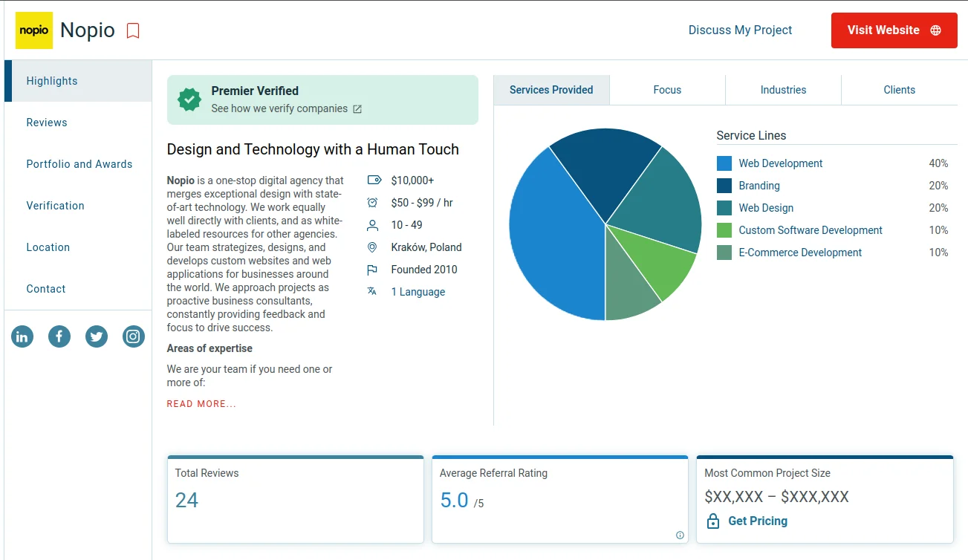The height and width of the screenshot is (560, 968).
Task: Click the Service Lines heading
Action: 751,135
